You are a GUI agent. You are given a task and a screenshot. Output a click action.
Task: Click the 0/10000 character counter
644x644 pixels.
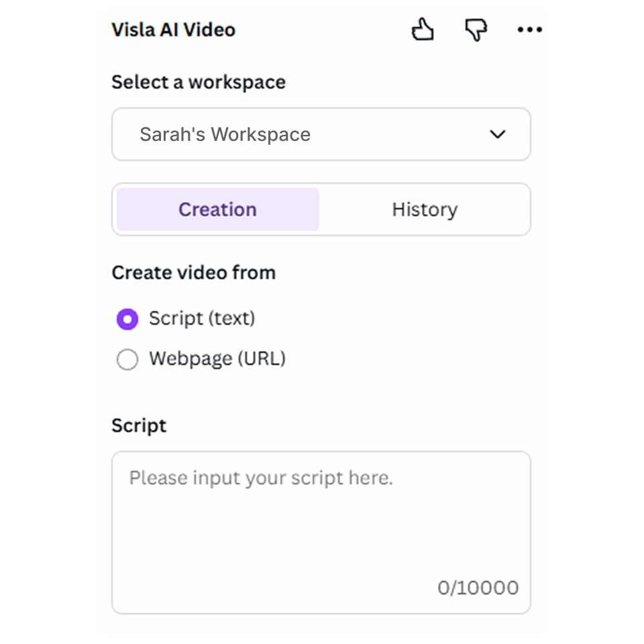pos(478,587)
